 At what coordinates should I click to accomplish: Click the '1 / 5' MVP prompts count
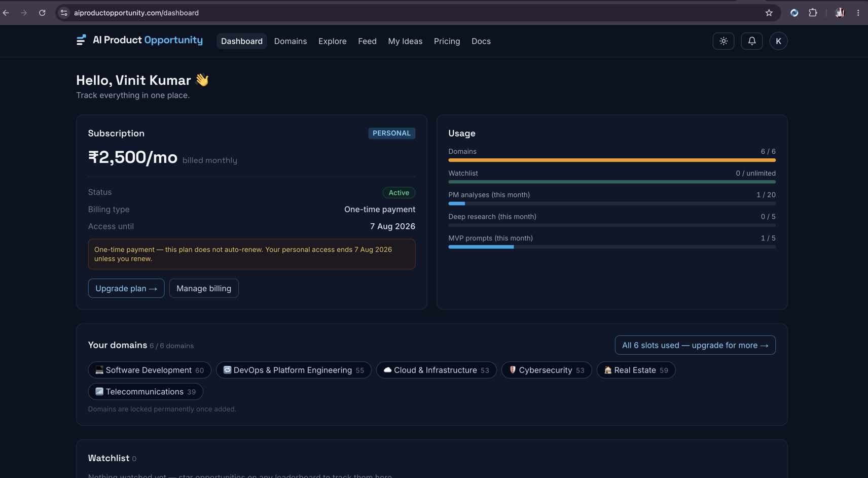tap(768, 238)
